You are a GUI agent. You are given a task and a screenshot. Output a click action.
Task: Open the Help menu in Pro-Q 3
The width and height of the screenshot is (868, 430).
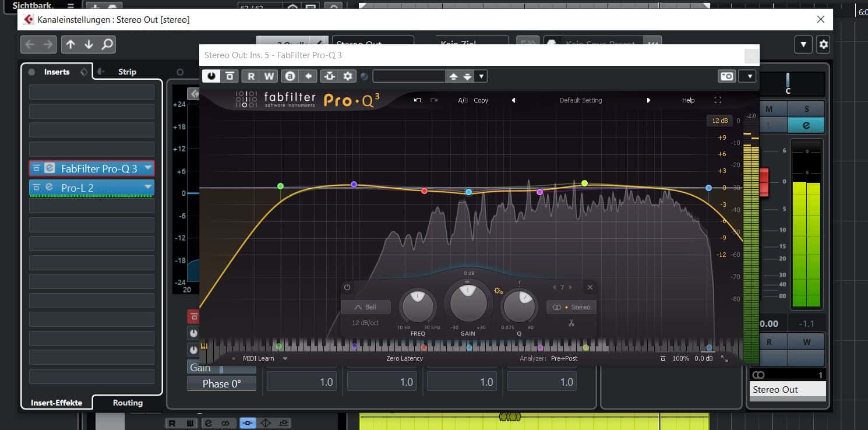pyautogui.click(x=688, y=100)
